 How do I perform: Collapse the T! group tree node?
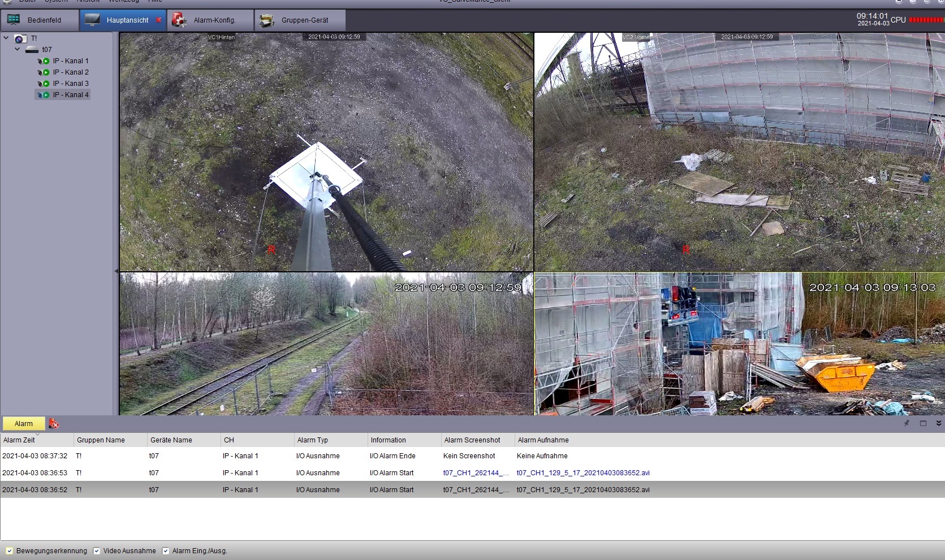click(x=6, y=38)
